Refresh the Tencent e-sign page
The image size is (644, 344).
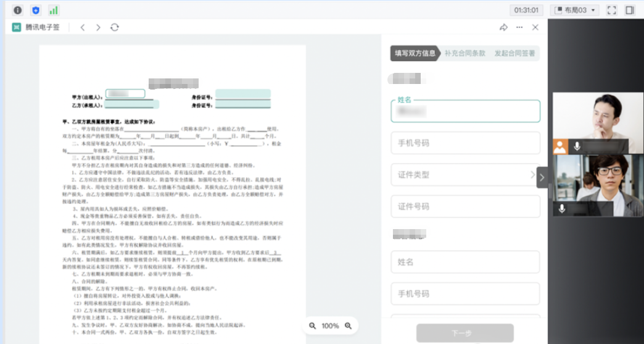coord(114,27)
